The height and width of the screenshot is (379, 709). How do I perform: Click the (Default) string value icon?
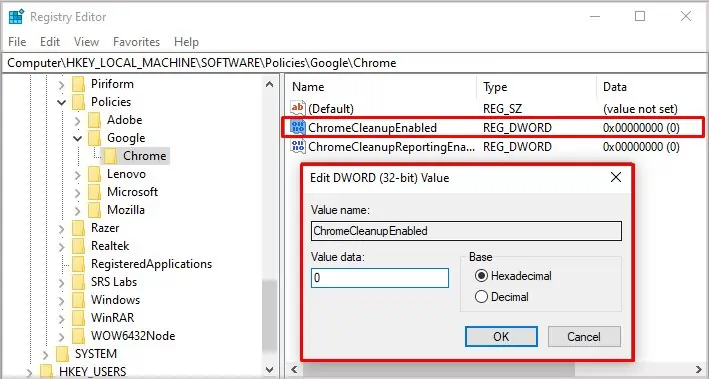(298, 108)
